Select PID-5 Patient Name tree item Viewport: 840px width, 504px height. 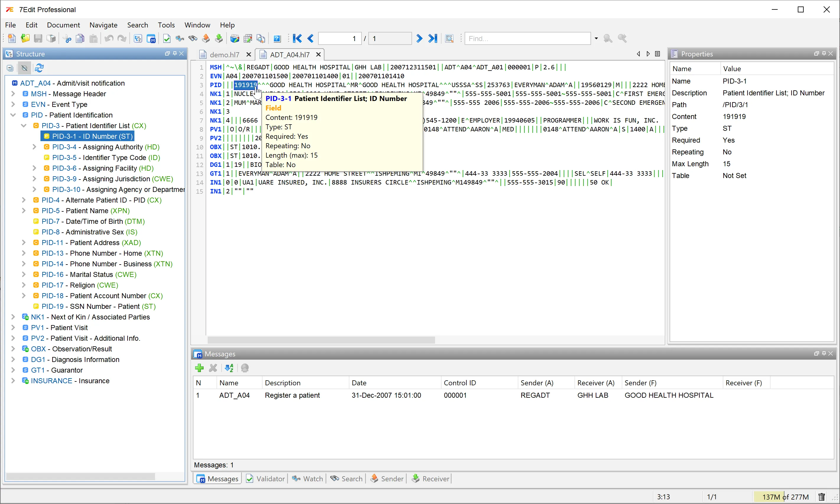pyautogui.click(x=85, y=211)
